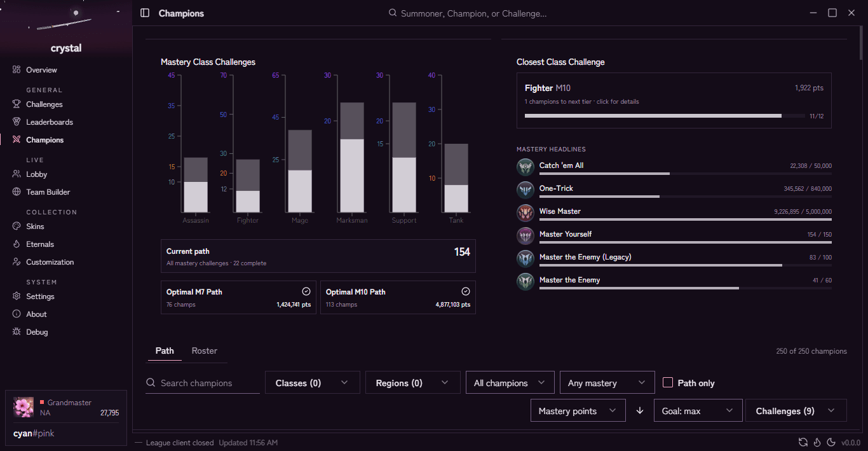Screen dimensions: 868x451
Task: Expand the Challenges (9) dropdown
Action: (796, 411)
